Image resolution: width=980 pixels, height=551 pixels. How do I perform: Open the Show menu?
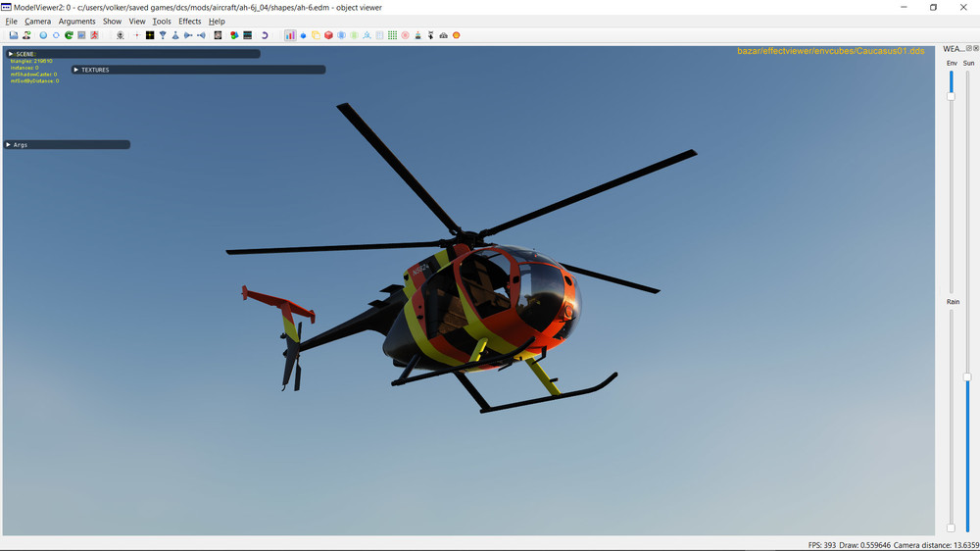click(x=112, y=22)
